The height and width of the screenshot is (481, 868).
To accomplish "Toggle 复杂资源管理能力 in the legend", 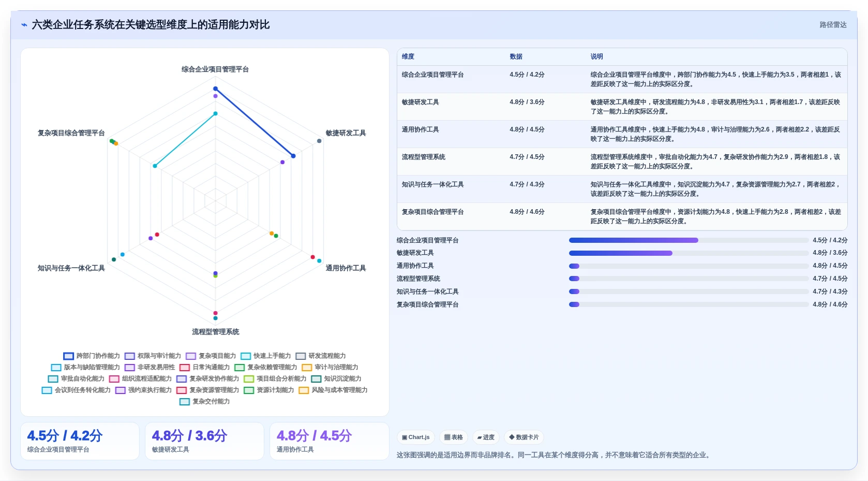I will (208, 390).
